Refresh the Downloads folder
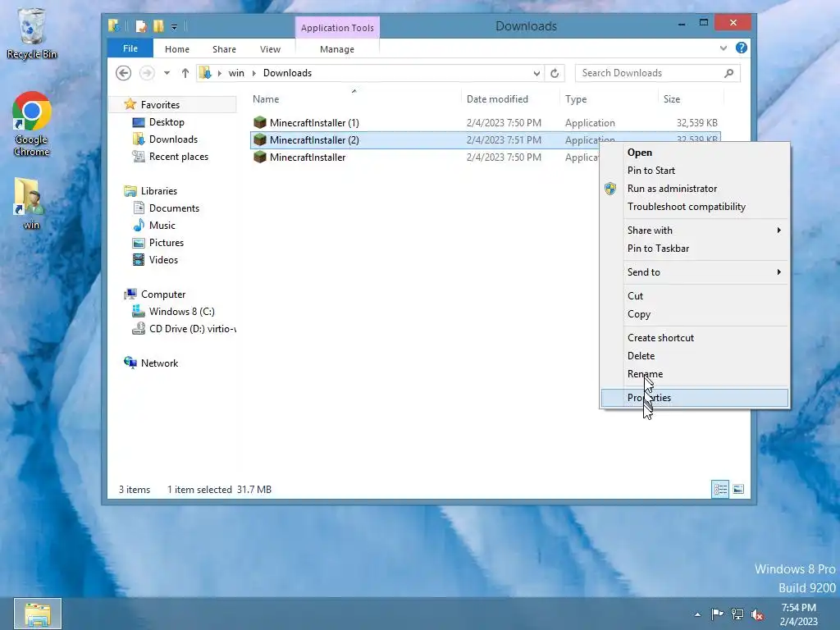The image size is (840, 630). click(x=555, y=73)
